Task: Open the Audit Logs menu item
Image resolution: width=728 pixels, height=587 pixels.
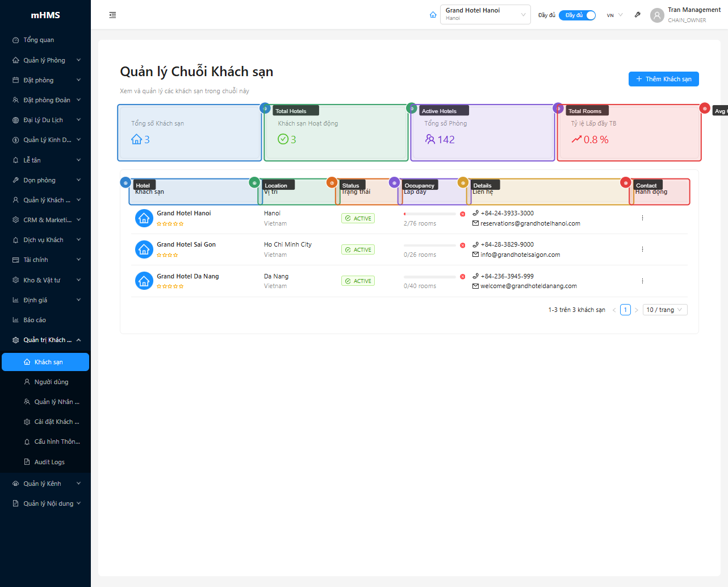Action: (49, 462)
